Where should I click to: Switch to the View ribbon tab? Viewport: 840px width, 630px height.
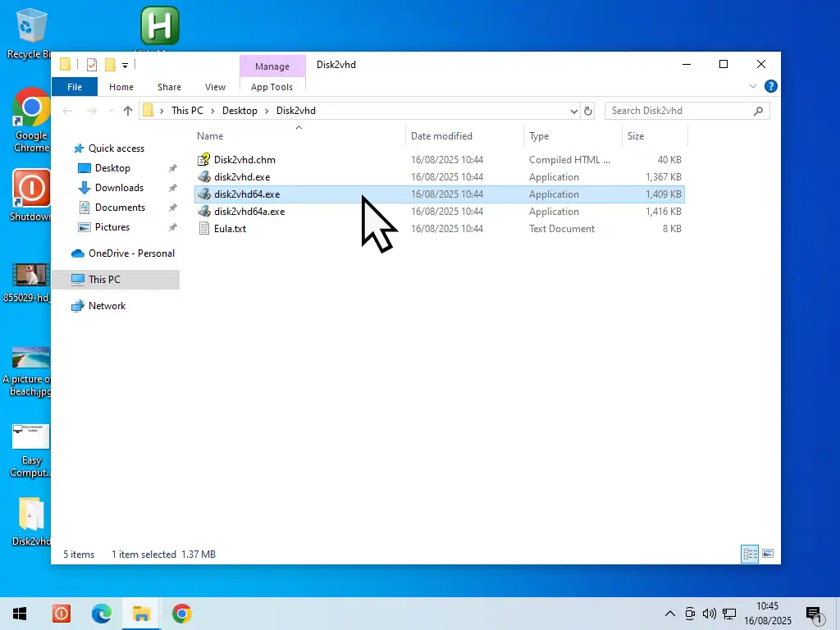click(215, 87)
